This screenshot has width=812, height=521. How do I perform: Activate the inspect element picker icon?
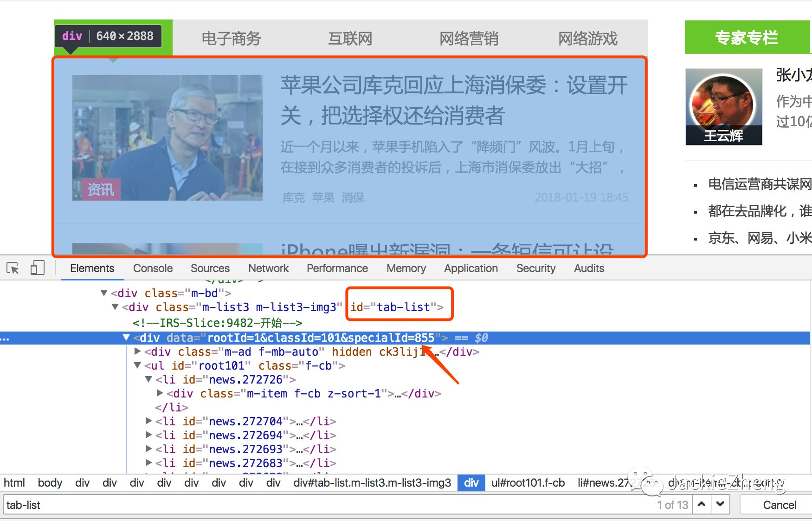tap(13, 268)
